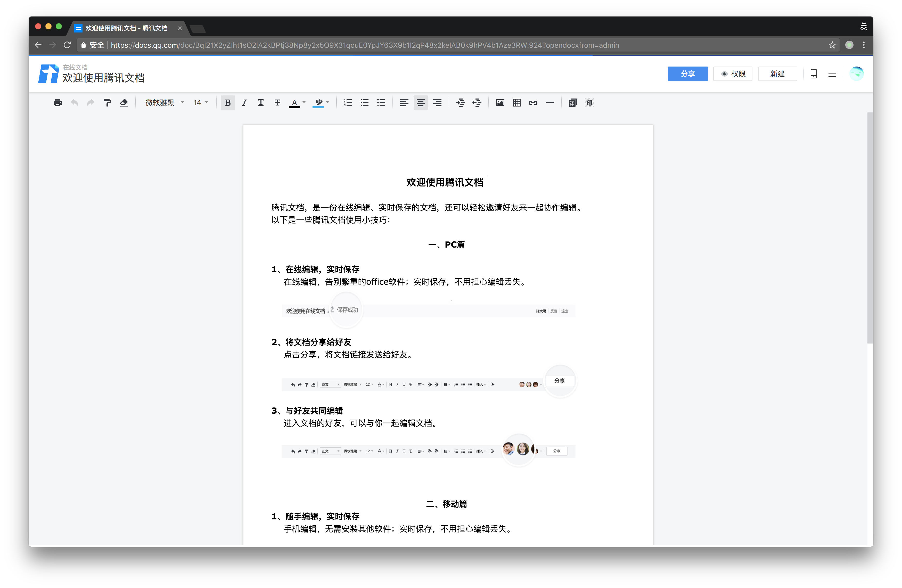Apply the font color A button

pos(294,103)
